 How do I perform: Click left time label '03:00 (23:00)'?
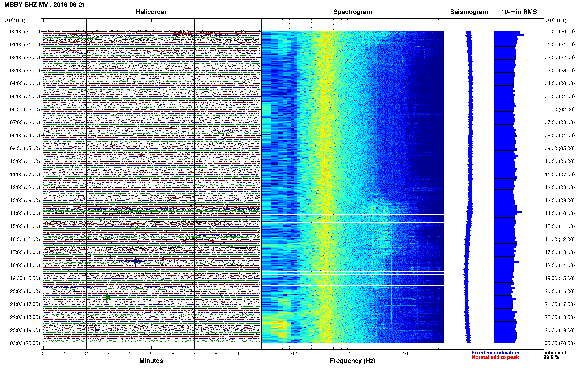tap(25, 70)
